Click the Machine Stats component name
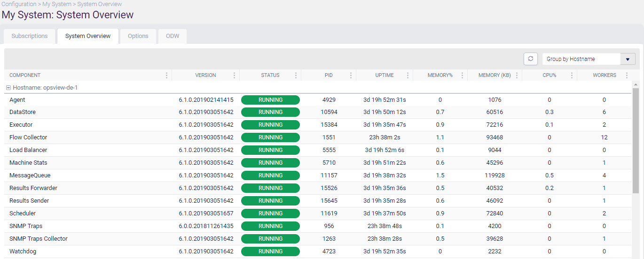 pos(28,163)
